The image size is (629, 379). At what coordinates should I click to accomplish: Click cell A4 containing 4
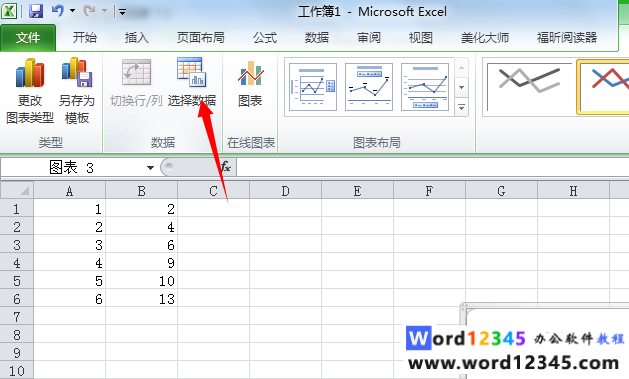click(x=69, y=263)
